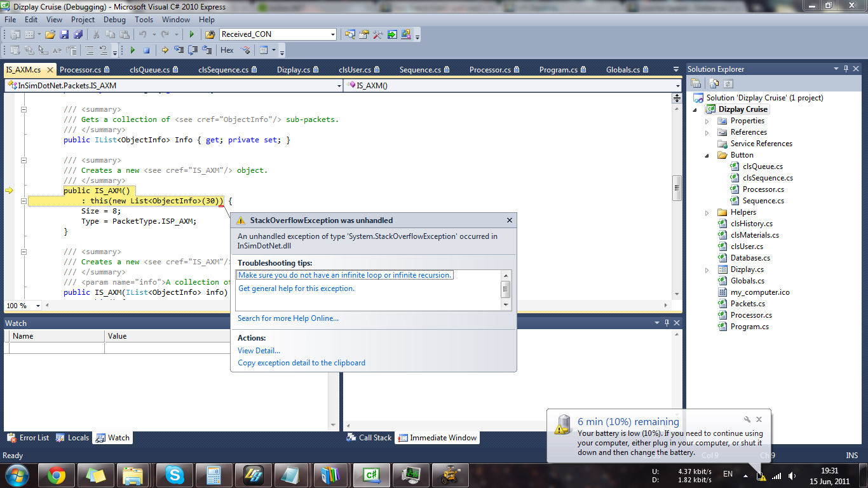This screenshot has width=868, height=488.
Task: Click the volume speaker tray icon
Action: click(x=792, y=475)
